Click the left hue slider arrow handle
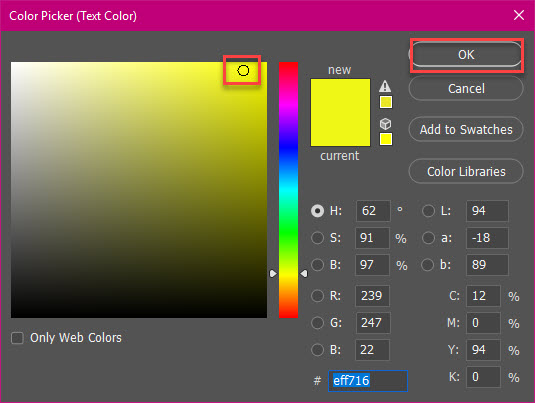This screenshot has height=403, width=535. click(273, 274)
